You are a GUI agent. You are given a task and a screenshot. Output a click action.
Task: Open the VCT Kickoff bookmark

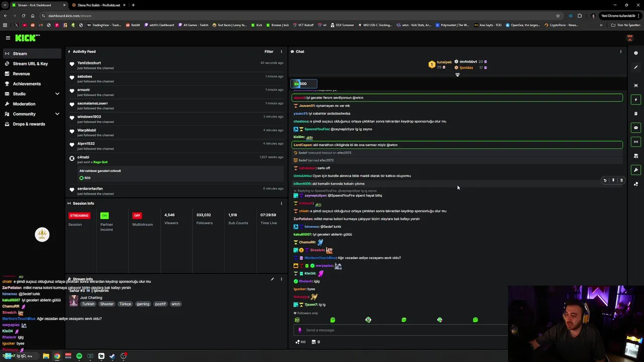[x=302, y=25]
